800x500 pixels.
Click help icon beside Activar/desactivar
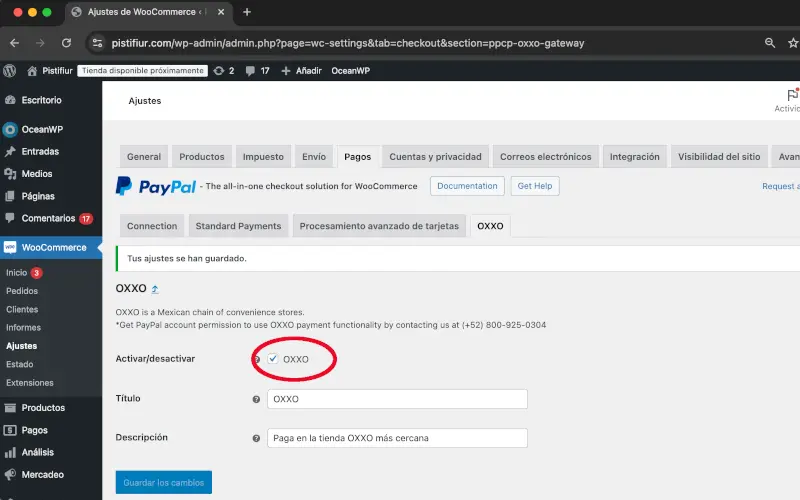pyautogui.click(x=257, y=359)
